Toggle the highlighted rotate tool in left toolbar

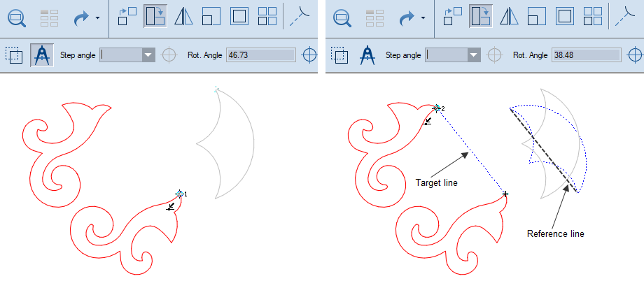tap(155, 17)
